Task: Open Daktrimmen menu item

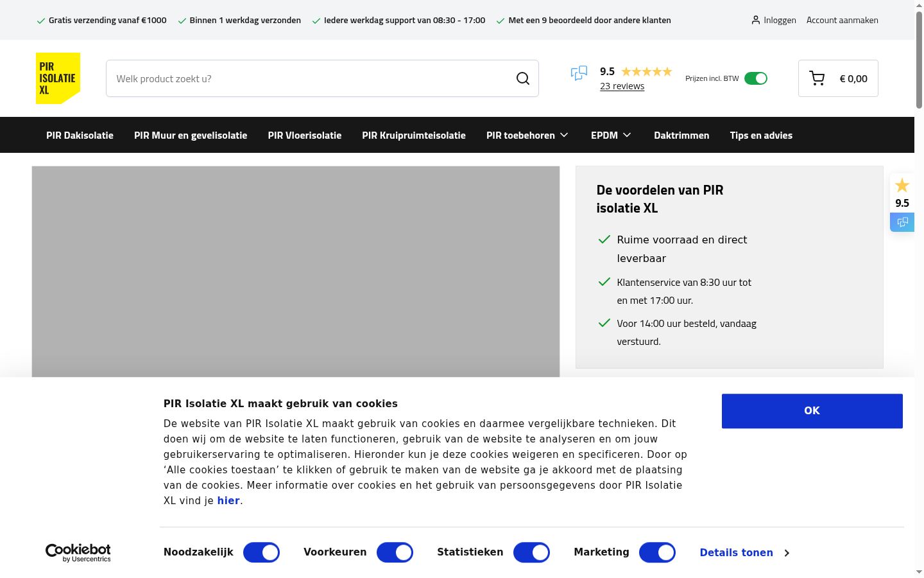Action: pyautogui.click(x=681, y=135)
